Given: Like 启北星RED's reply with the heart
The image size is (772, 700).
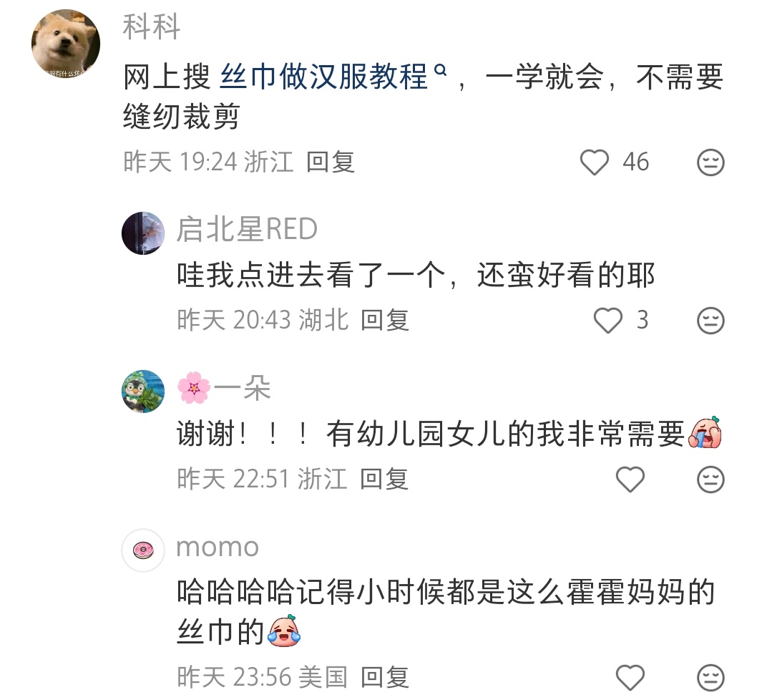Looking at the screenshot, I should 608,320.
